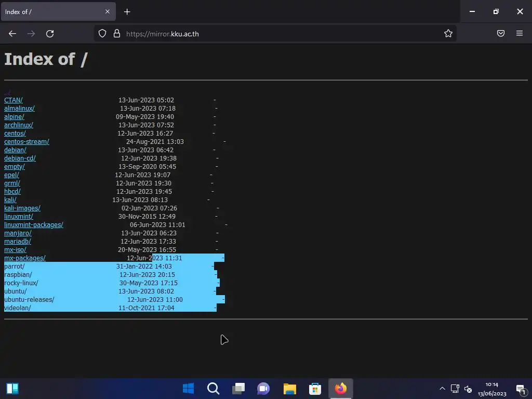Open the notification center icon

point(521,389)
